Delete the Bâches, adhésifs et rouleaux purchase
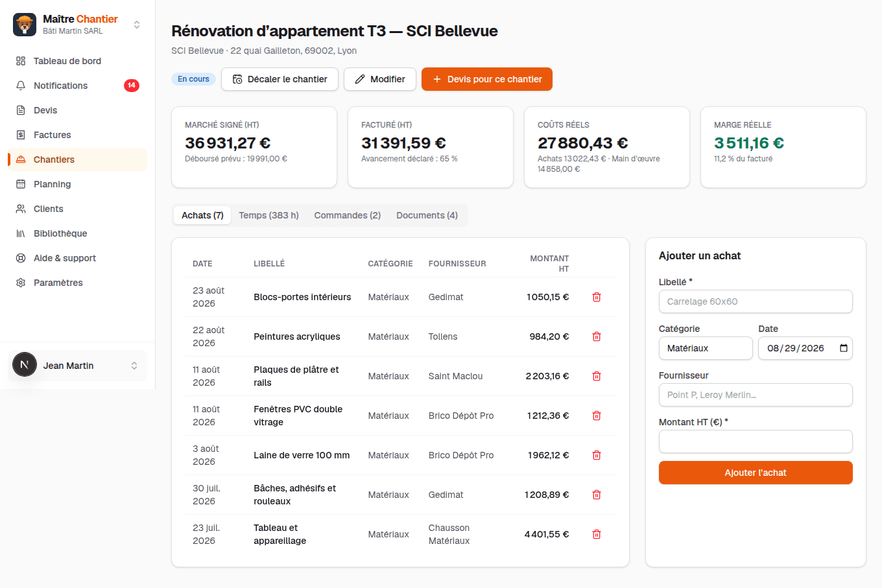 pyautogui.click(x=597, y=495)
